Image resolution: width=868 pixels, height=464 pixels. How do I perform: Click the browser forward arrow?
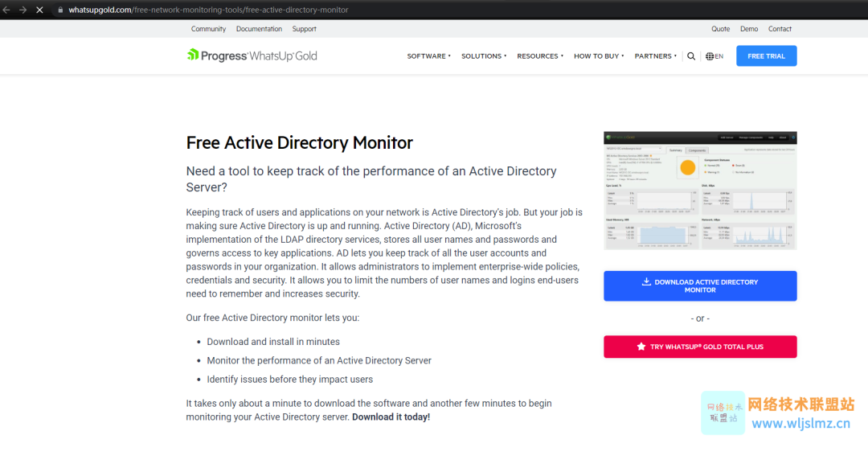pos(23,10)
